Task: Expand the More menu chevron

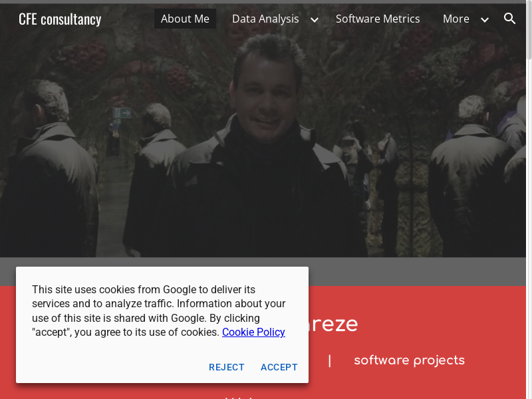Action: (x=485, y=19)
